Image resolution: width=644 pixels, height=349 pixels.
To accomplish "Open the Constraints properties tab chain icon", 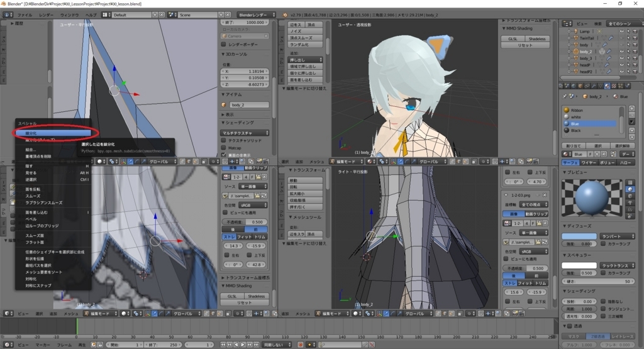I will [x=587, y=86].
